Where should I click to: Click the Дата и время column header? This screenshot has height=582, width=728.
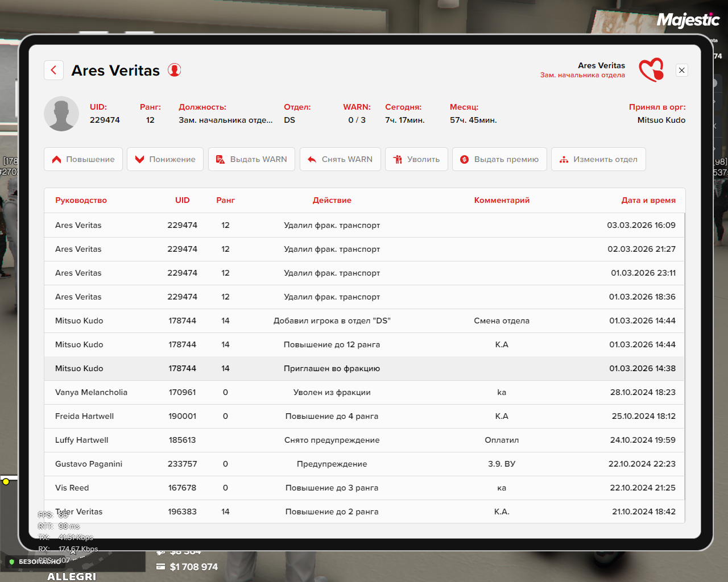tap(648, 200)
